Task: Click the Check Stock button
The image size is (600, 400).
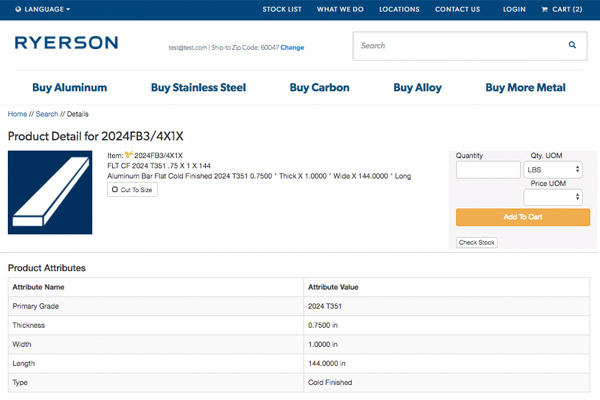Action: 476,242
